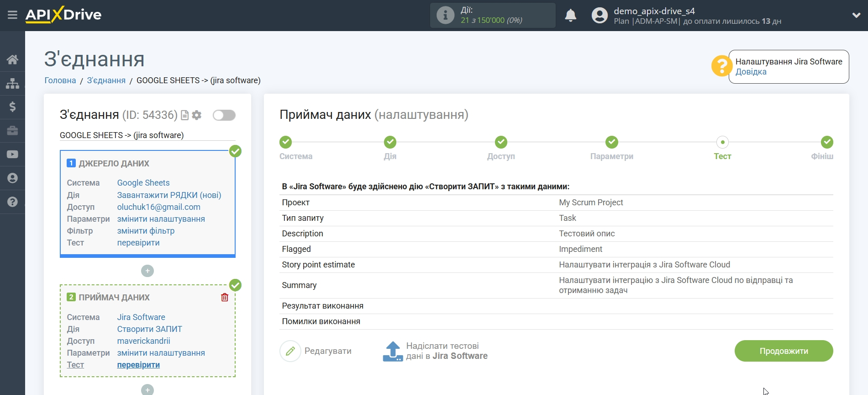Click receiver перевірити test link
The image size is (868, 395).
(x=138, y=365)
